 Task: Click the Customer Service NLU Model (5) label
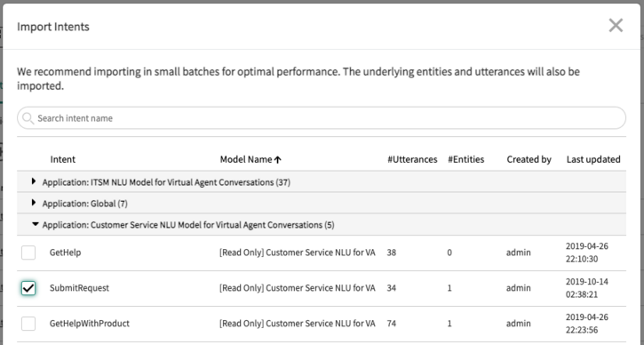coord(188,225)
